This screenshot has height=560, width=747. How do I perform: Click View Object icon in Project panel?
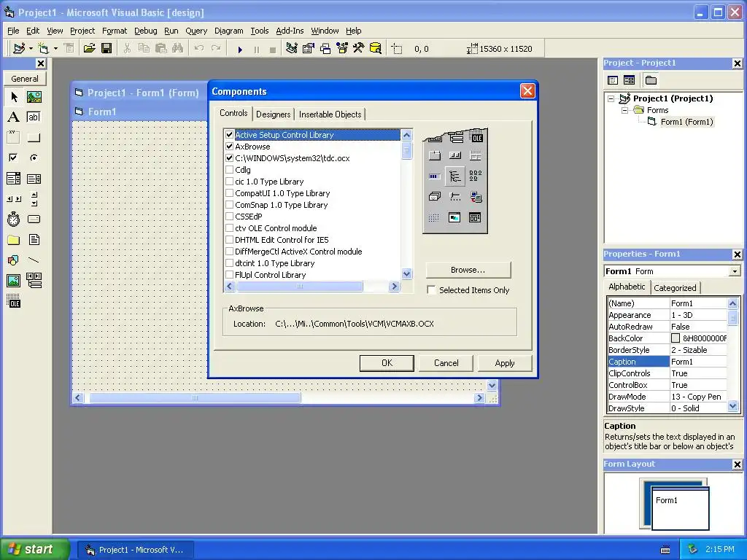[x=630, y=80]
